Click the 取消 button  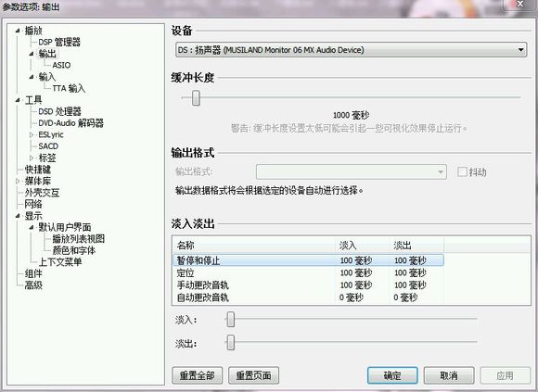(449, 375)
